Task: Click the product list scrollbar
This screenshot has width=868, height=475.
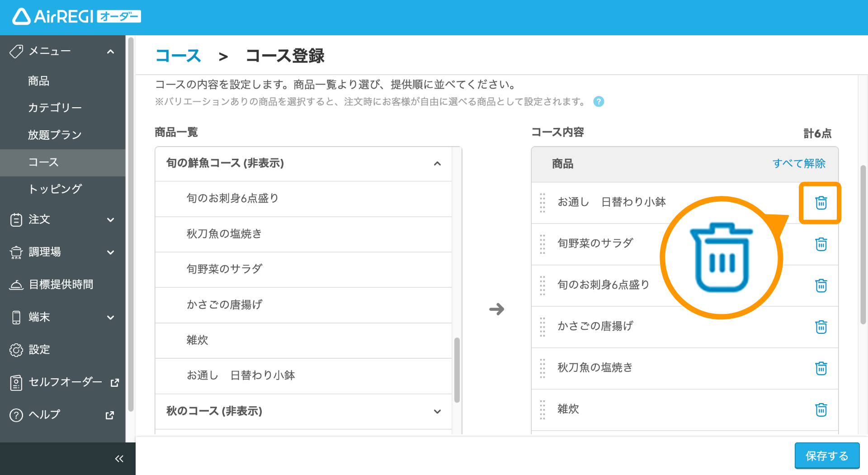Action: tap(457, 370)
